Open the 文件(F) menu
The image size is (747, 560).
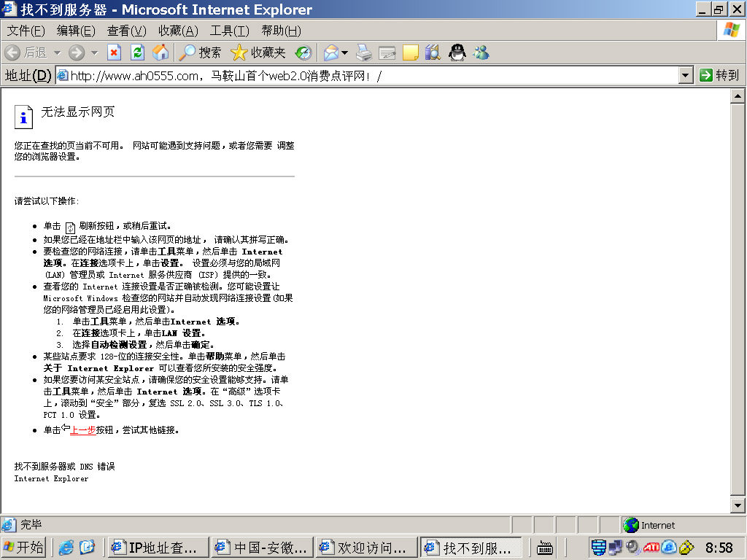[26, 31]
